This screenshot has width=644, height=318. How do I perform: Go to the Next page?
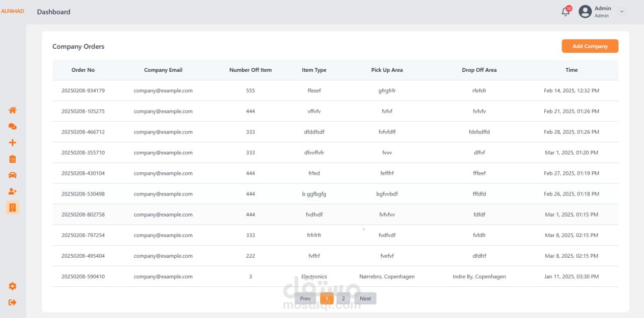pos(365,298)
